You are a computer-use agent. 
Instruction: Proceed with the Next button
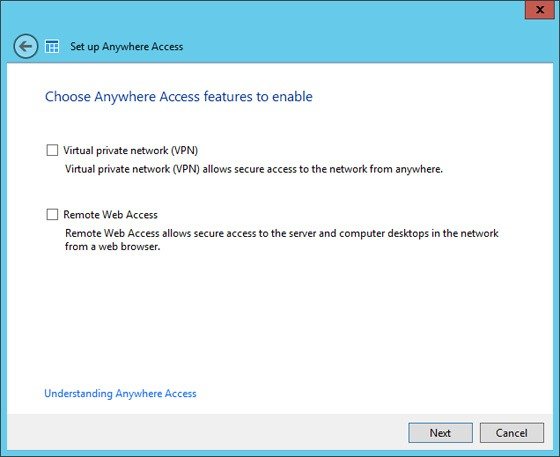440,433
